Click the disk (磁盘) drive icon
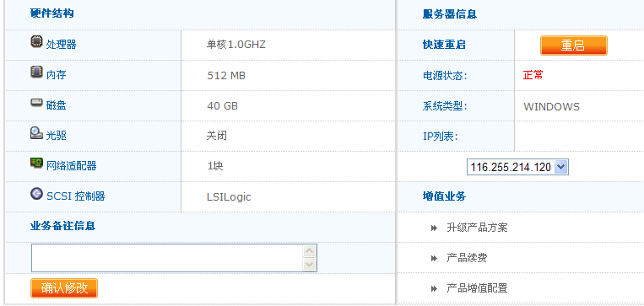The image size is (644, 306). pos(36,103)
